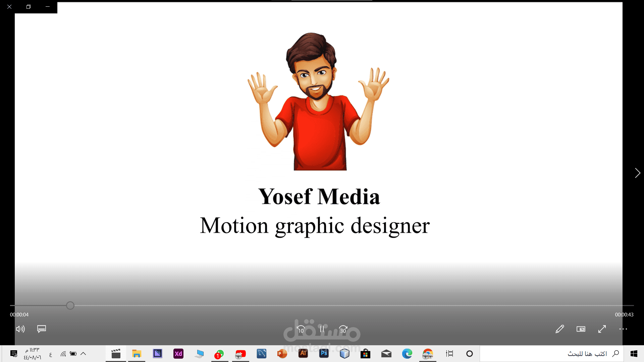Open PowerPoint from the taskbar

(282, 354)
